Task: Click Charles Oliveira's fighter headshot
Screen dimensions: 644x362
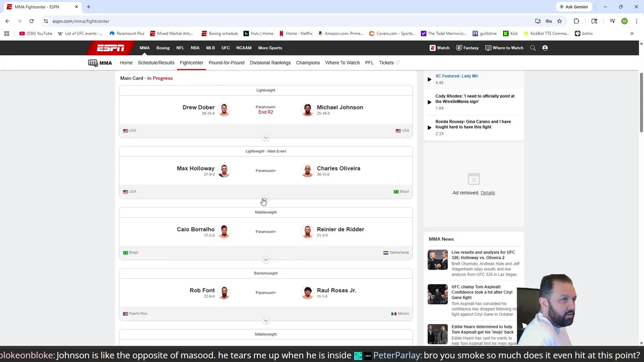Action: click(307, 170)
